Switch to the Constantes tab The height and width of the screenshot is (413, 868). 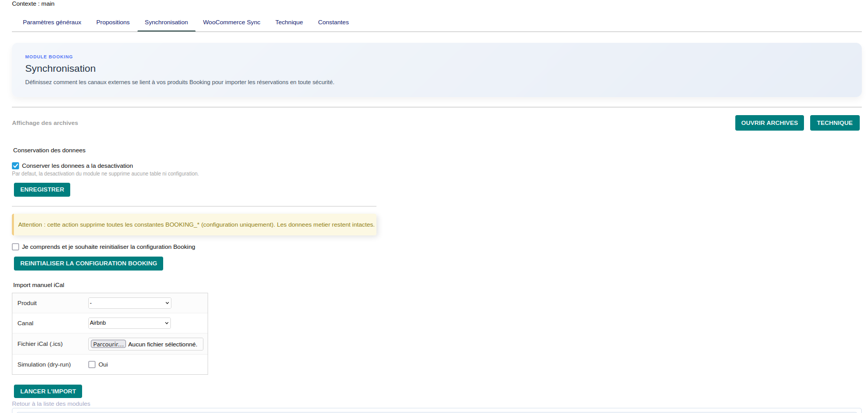pyautogui.click(x=333, y=22)
